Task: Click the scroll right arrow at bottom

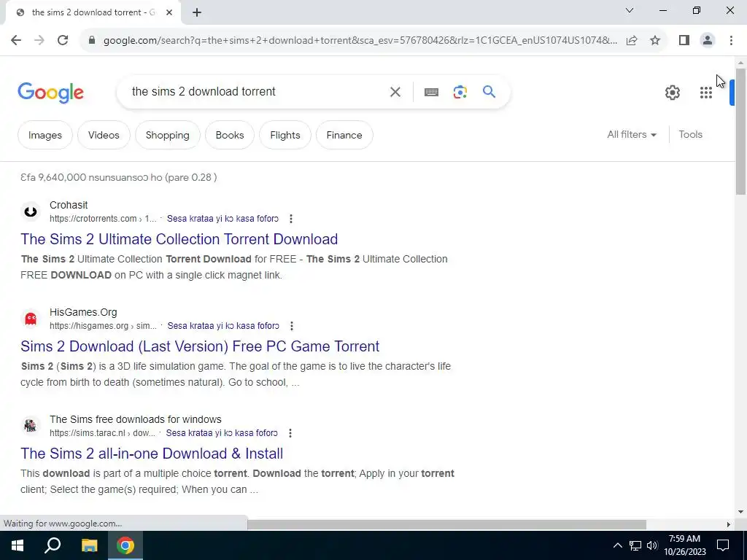Action: click(729, 524)
